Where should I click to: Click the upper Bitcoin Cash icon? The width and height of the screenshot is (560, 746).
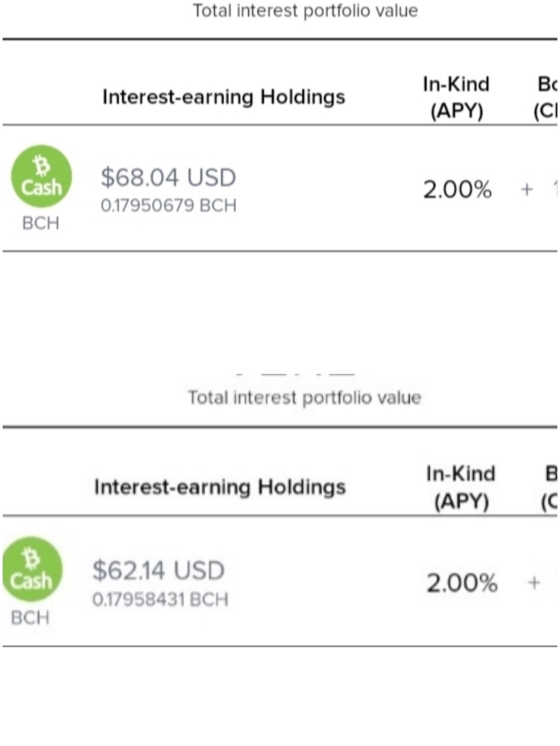(41, 176)
